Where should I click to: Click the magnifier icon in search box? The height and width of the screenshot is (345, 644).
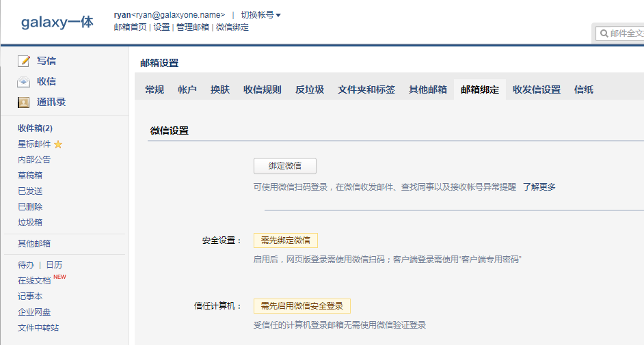[604, 33]
